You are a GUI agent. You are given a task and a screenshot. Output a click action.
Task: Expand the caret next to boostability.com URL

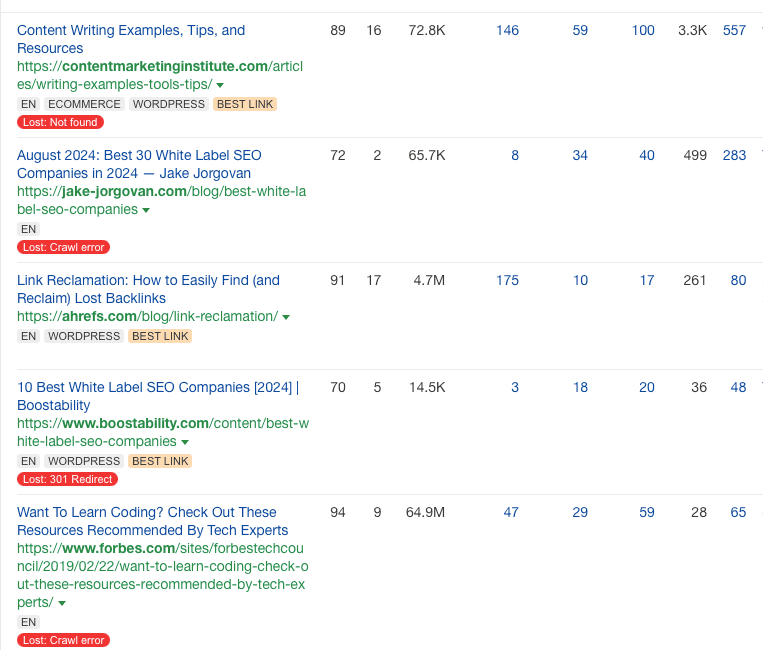click(186, 443)
